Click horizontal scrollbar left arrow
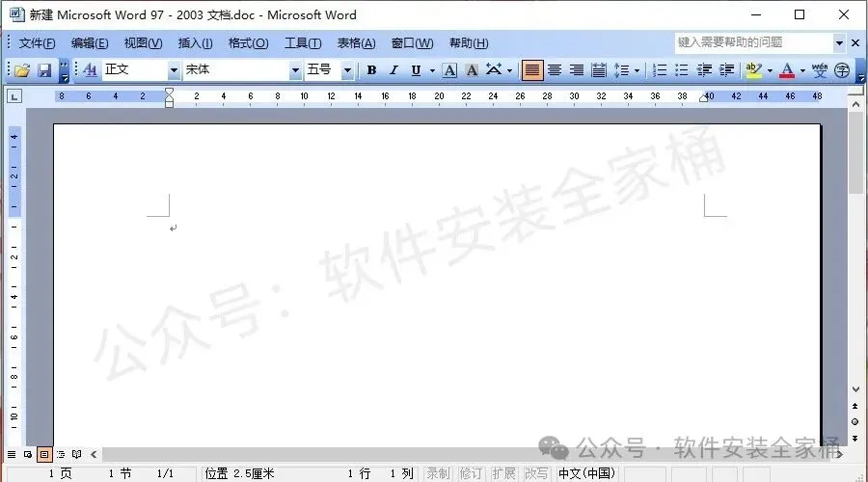Viewport: 868px width, 482px height. (x=94, y=454)
